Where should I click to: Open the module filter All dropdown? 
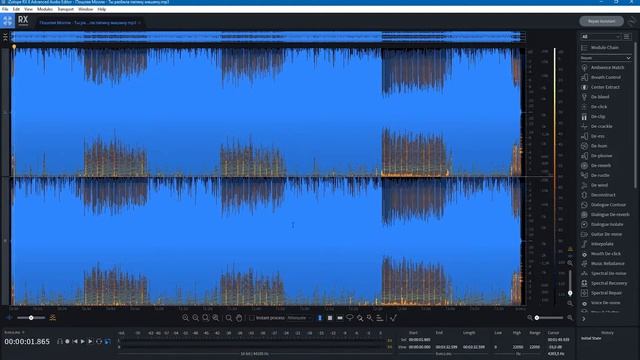click(600, 37)
